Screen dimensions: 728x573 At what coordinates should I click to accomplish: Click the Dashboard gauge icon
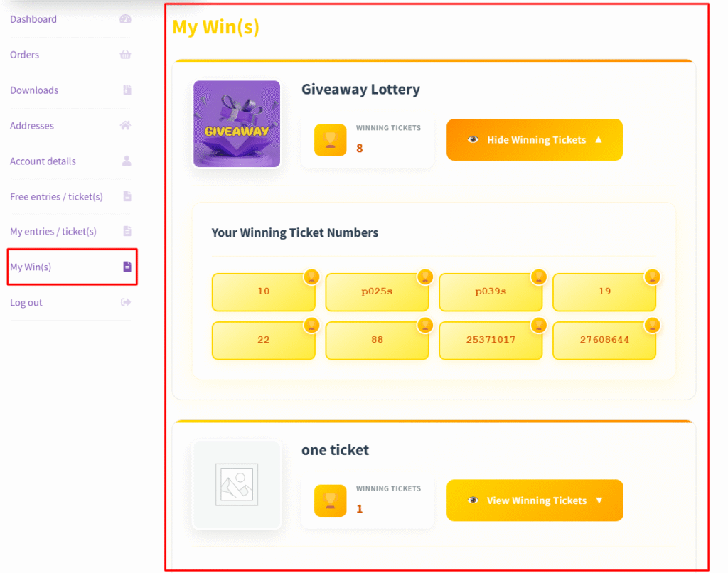(x=126, y=19)
